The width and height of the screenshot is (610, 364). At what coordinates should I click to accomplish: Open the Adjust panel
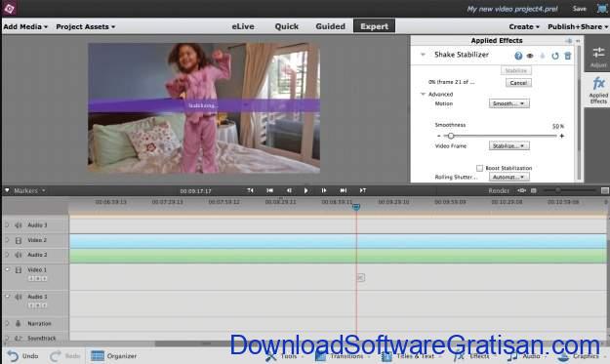click(598, 57)
